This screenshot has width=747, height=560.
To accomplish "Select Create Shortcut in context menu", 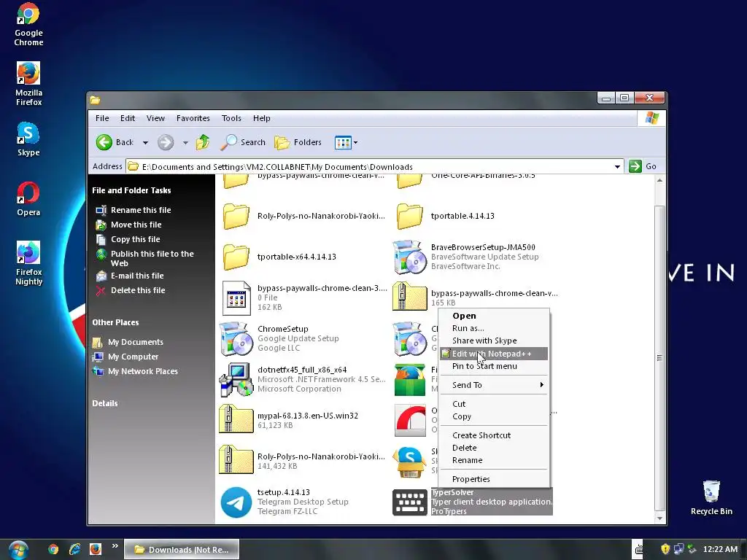I will 494,435.
